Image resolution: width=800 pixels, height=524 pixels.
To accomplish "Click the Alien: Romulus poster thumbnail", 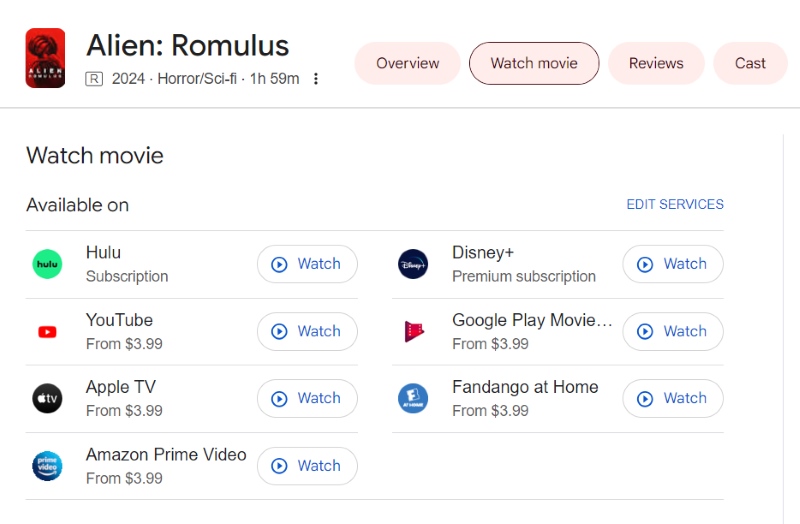I will coord(46,58).
